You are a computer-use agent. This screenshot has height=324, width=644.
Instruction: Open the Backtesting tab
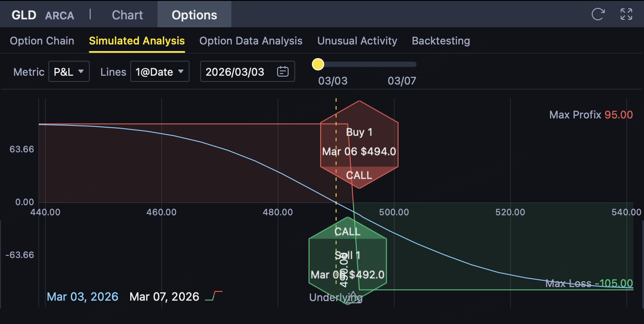(441, 41)
